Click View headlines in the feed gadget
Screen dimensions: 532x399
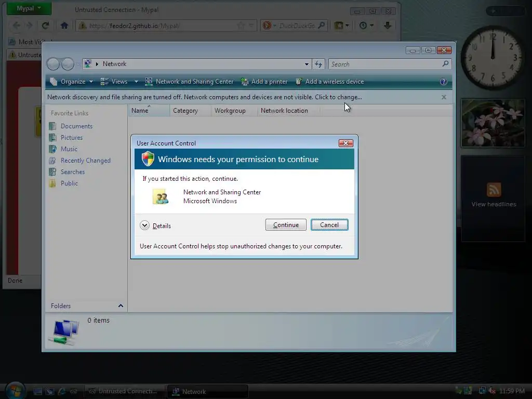(494, 204)
